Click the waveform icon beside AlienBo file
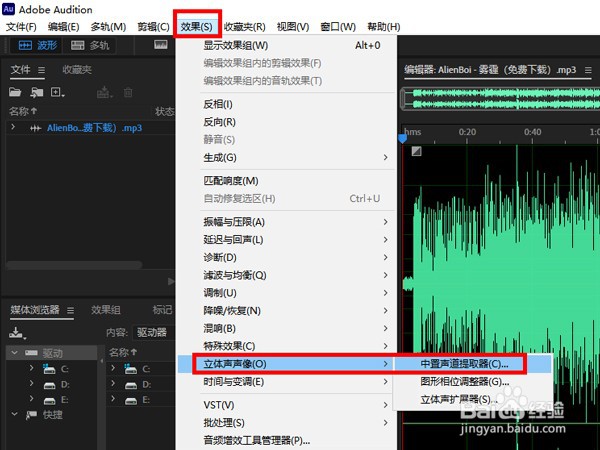The image size is (600, 450). 36,128
